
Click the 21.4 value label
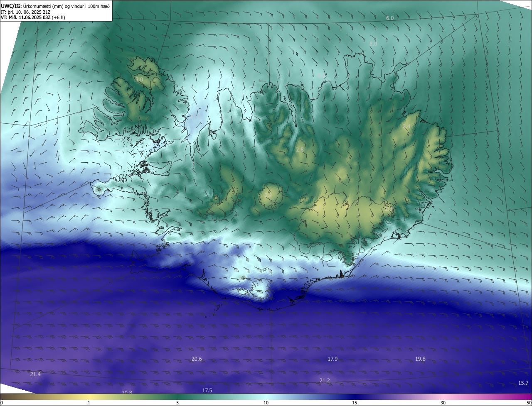point(35,374)
